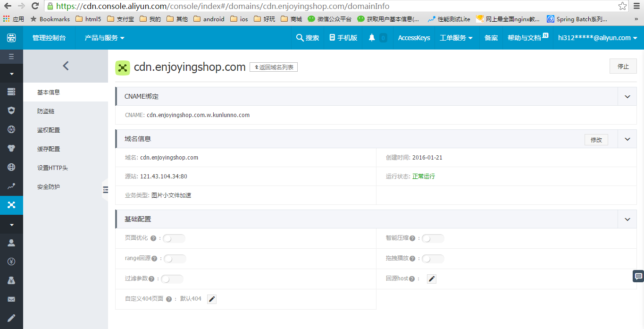Image resolution: width=644 pixels, height=329 pixels.
Task: Click the browser reload icon
Action: (x=35, y=6)
